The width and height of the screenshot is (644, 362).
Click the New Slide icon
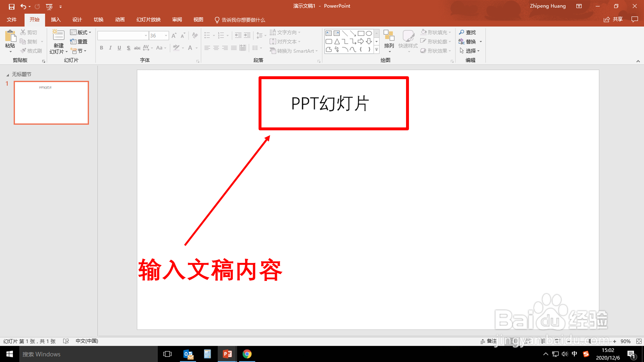[58, 35]
